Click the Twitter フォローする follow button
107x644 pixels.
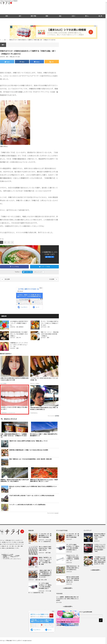click(x=27, y=272)
